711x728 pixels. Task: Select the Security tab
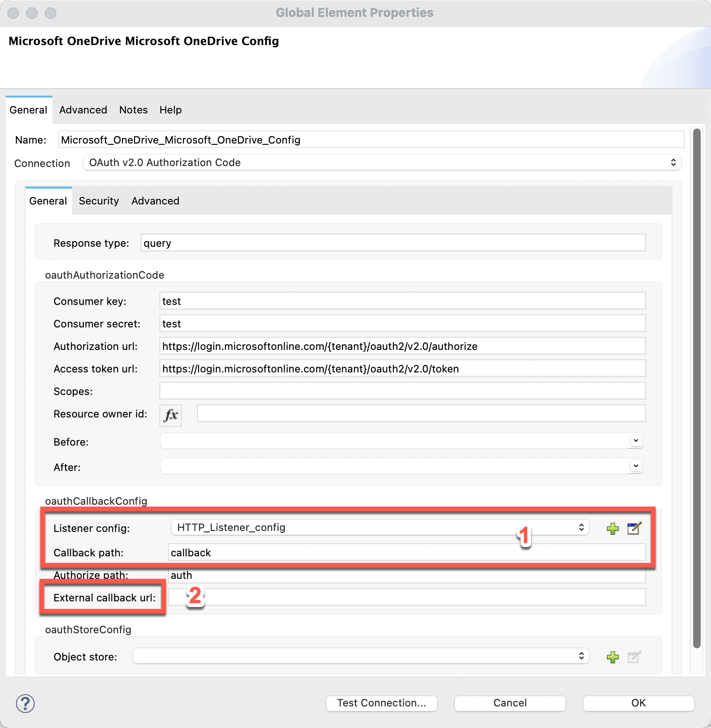98,201
